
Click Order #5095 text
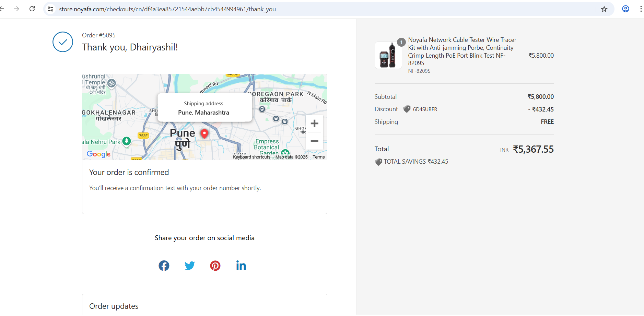99,35
